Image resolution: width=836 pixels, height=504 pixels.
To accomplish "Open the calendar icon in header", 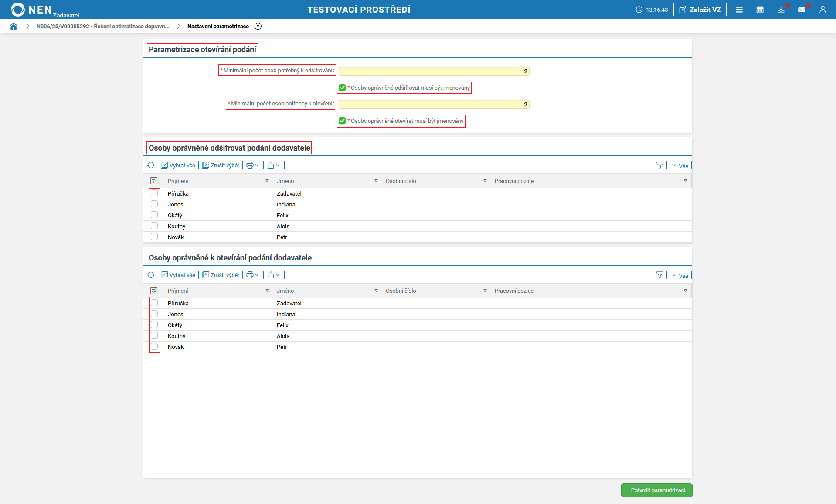I will point(760,10).
